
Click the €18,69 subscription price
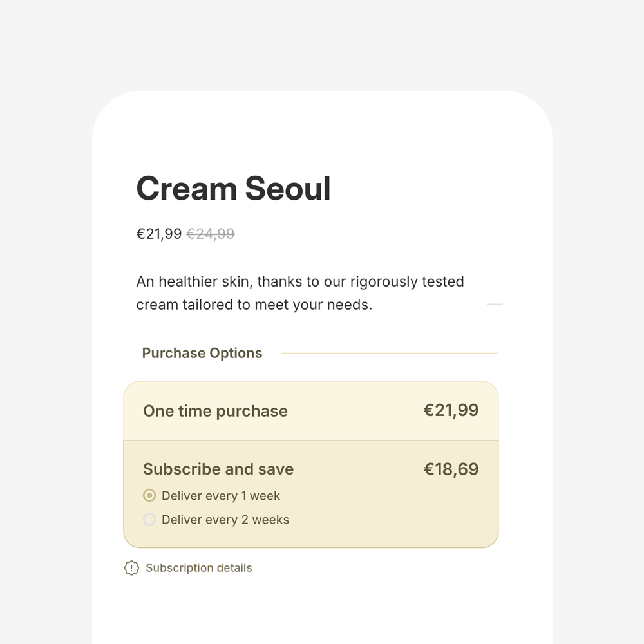451,469
